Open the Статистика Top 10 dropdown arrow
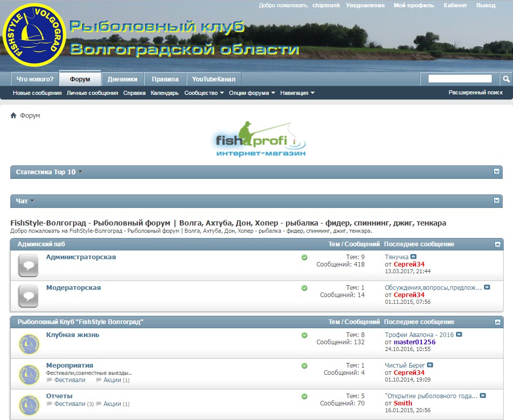Screen dimensions: 513x420 (x=80, y=172)
